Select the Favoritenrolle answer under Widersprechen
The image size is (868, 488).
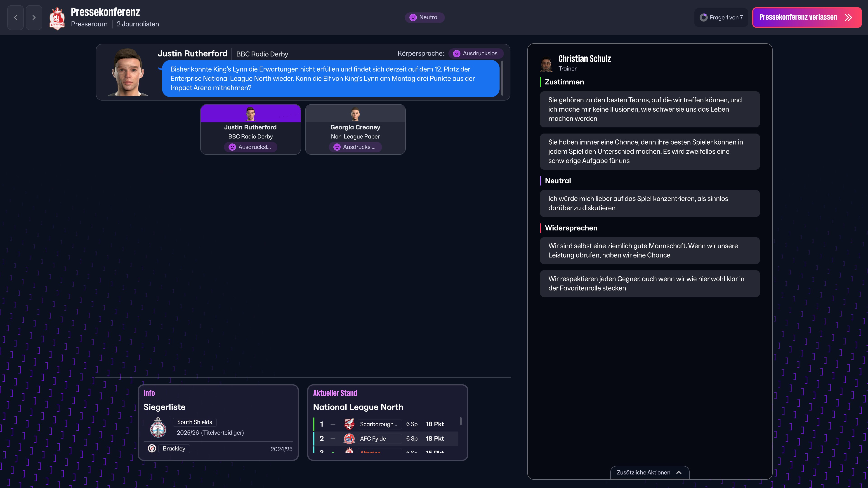(x=649, y=284)
